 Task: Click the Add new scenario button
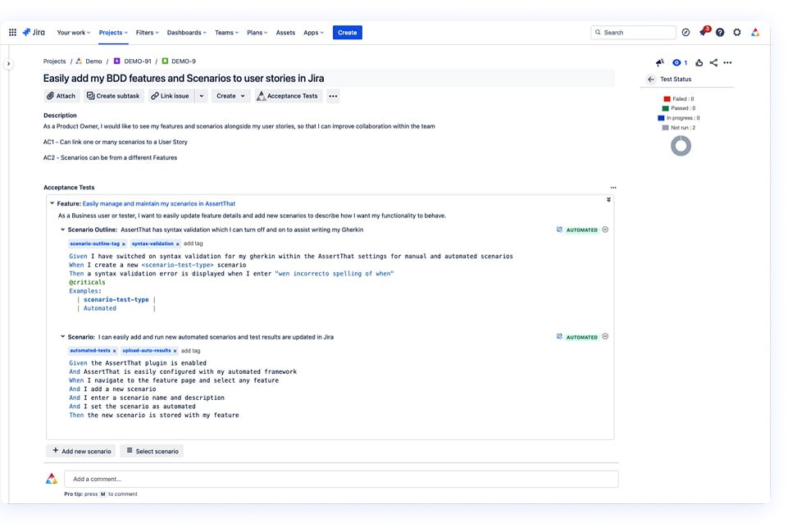tap(80, 451)
